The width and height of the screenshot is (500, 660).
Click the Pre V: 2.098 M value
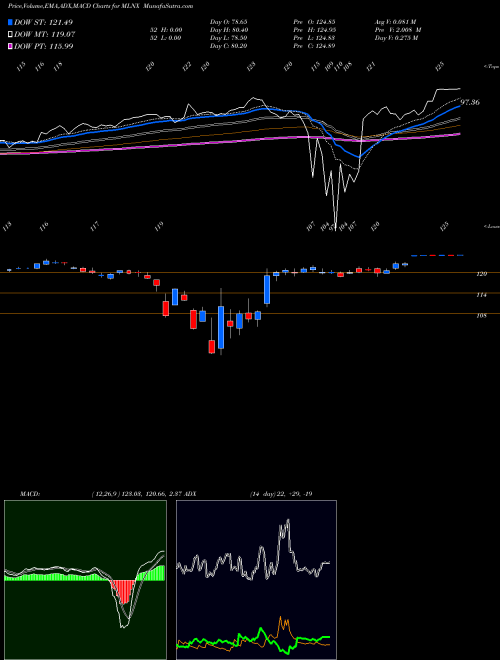point(398,30)
